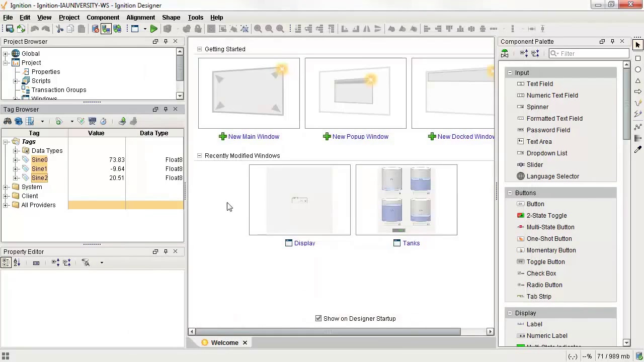The width and height of the screenshot is (644, 362).
Task: Click the welcome pane horizontal scrollbar
Action: (x=328, y=331)
